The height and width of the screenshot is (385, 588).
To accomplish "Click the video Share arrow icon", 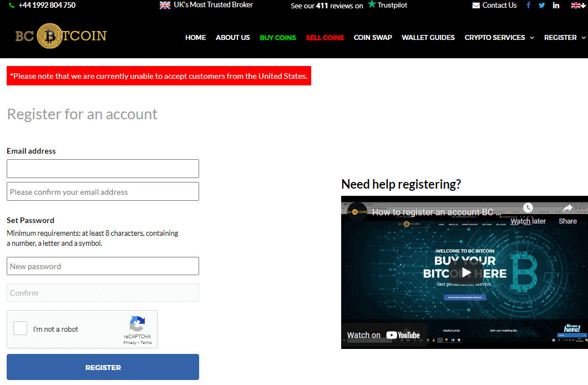I will click(567, 207).
